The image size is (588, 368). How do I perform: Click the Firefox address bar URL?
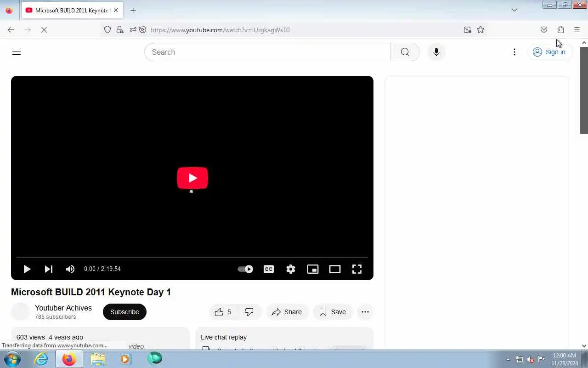[220, 30]
